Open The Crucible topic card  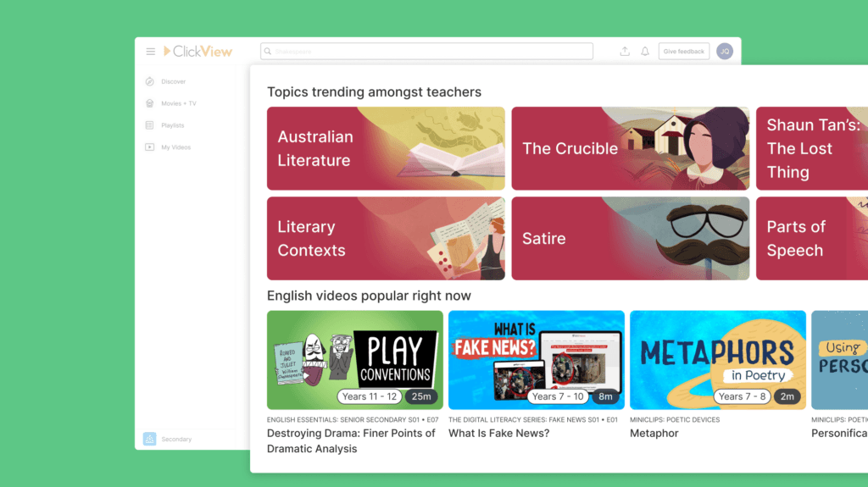[x=630, y=148]
